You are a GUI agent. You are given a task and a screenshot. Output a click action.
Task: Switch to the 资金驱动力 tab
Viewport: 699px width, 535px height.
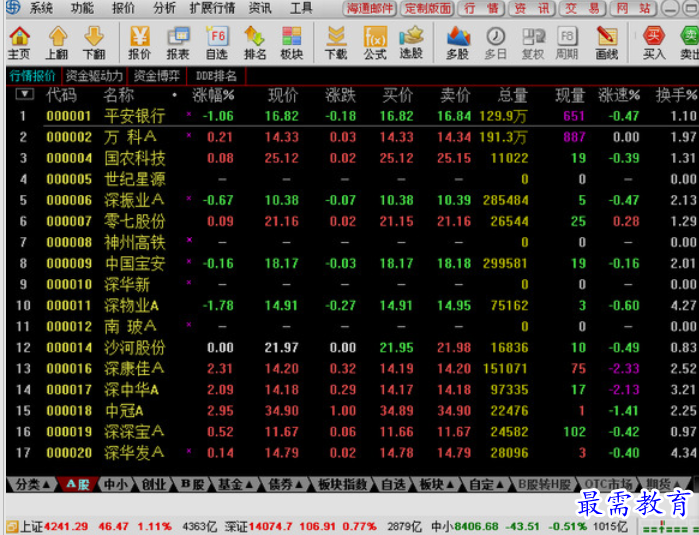click(x=94, y=76)
